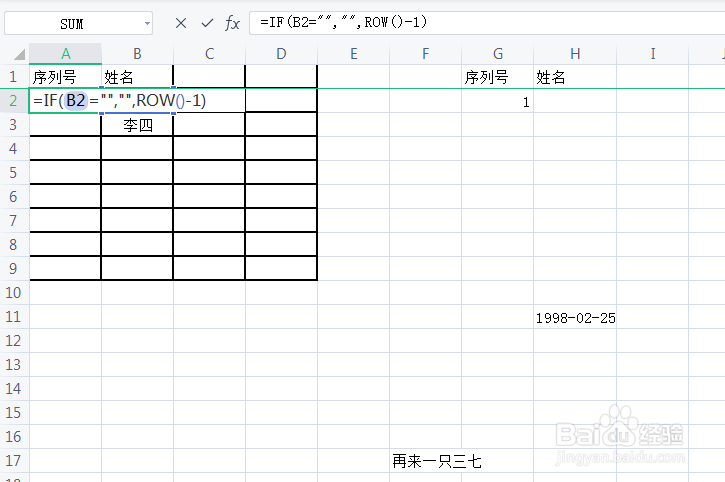
Task: Select row 1 header
Action: pyautogui.click(x=13, y=76)
